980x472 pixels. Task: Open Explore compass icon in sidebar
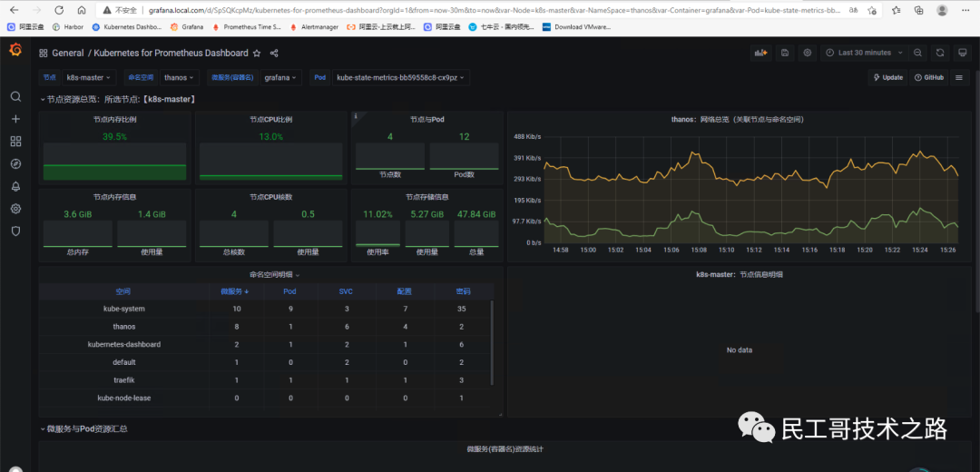click(15, 163)
